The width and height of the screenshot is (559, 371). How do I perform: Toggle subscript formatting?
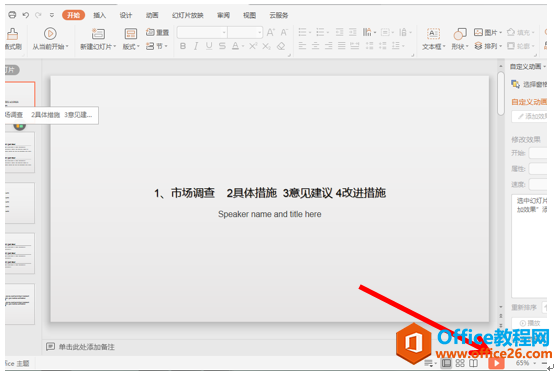tap(266, 46)
